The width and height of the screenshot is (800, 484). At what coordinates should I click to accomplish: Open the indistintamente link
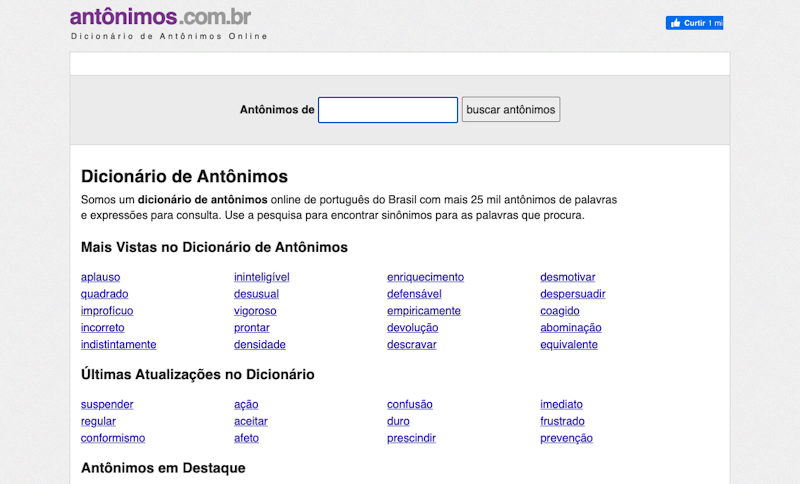(118, 344)
